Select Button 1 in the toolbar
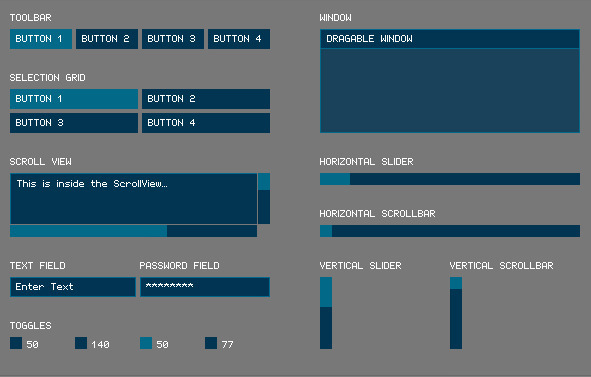Screen dimensions: 591x377 tap(41, 39)
